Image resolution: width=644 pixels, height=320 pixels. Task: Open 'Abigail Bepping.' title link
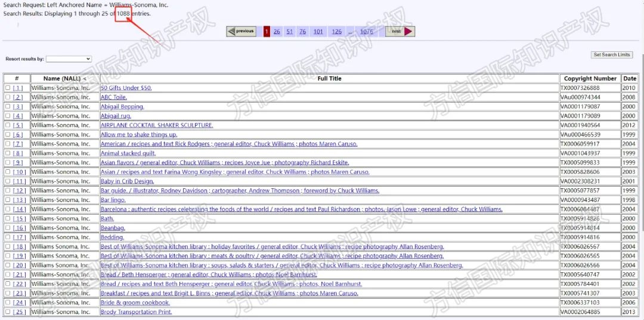pyautogui.click(x=122, y=107)
